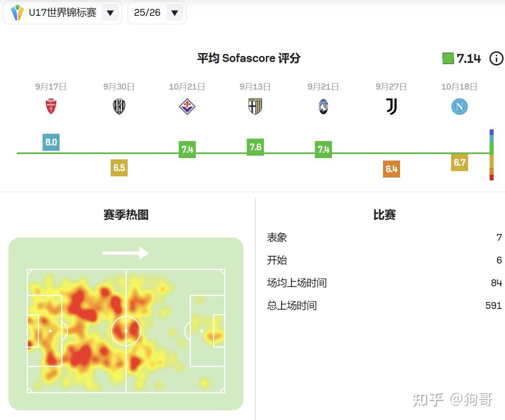Expand the U17世界锦标赛 tournament dropdown
This screenshot has width=505, height=420.
[x=110, y=13]
